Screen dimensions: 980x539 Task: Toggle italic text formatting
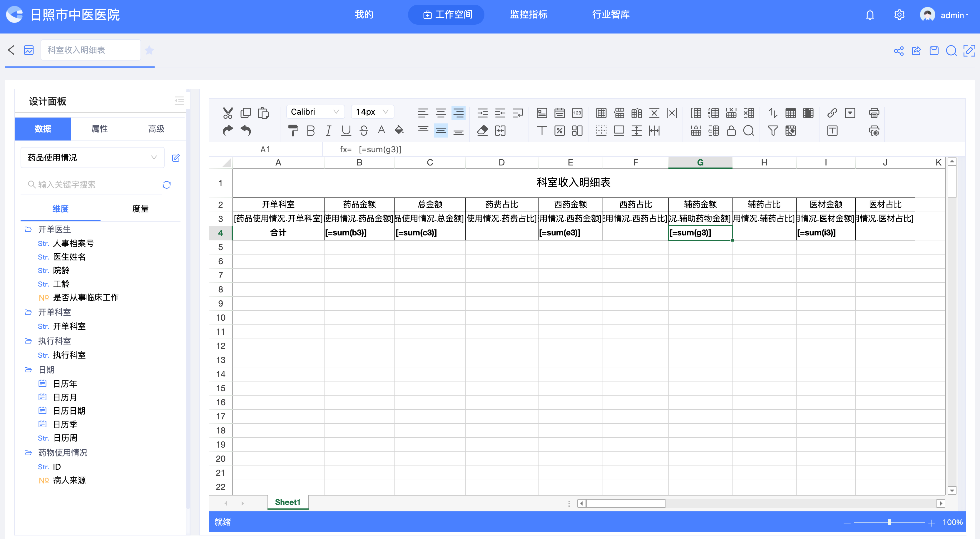tap(328, 130)
